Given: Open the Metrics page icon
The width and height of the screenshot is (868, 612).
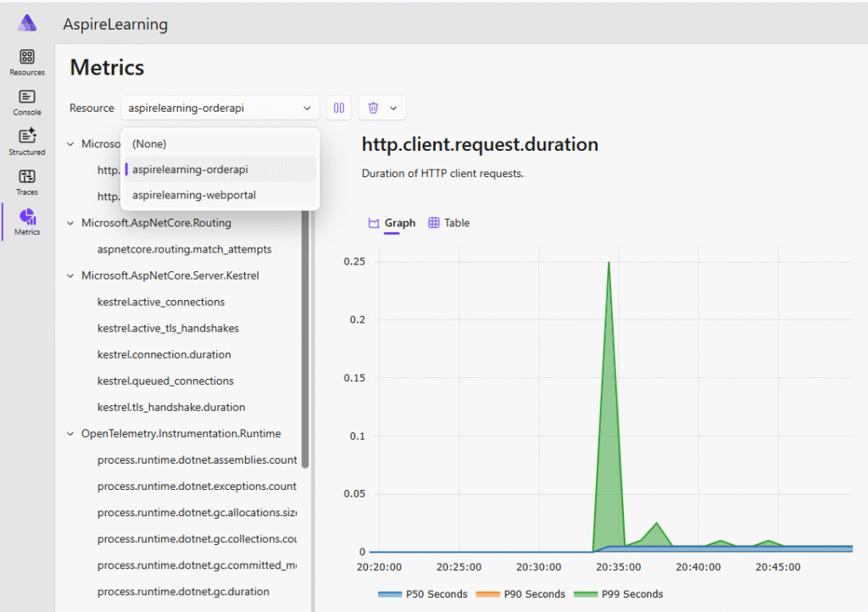Looking at the screenshot, I should [27, 216].
